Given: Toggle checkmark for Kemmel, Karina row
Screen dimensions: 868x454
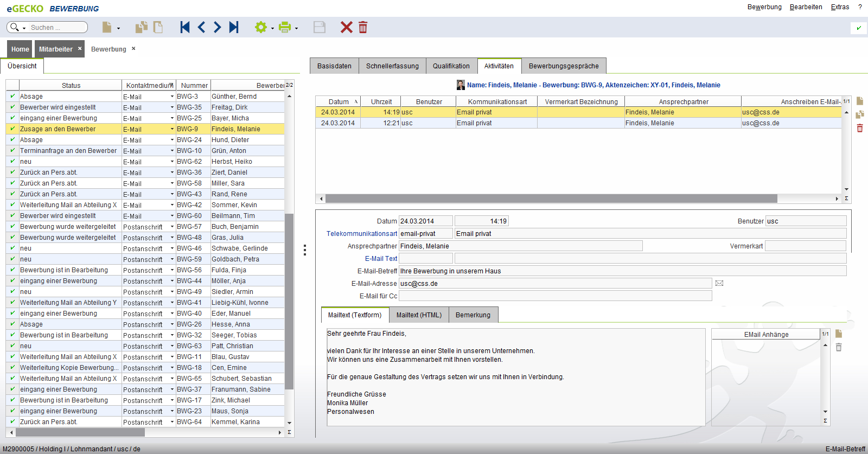Looking at the screenshot, I should pyautogui.click(x=12, y=421).
